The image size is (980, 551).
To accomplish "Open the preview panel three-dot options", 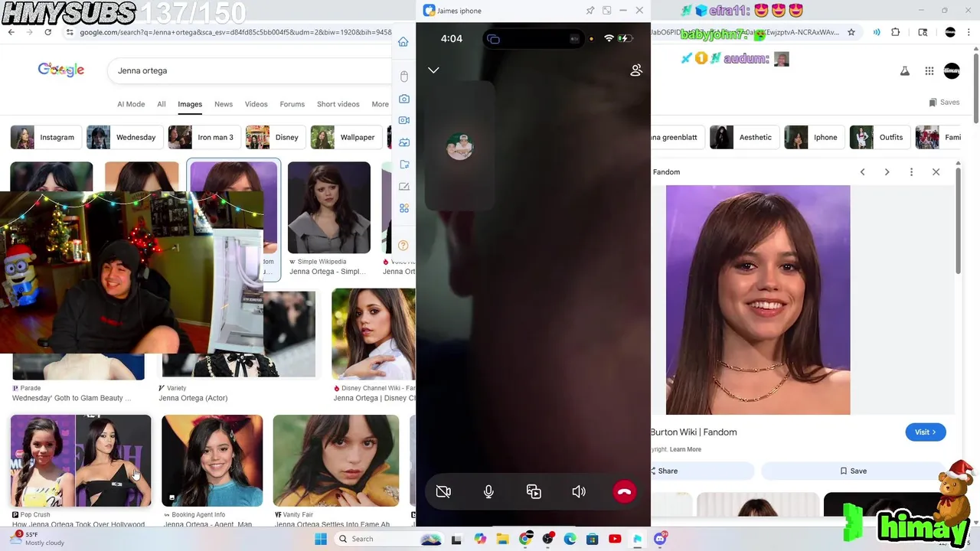I will 911,172.
